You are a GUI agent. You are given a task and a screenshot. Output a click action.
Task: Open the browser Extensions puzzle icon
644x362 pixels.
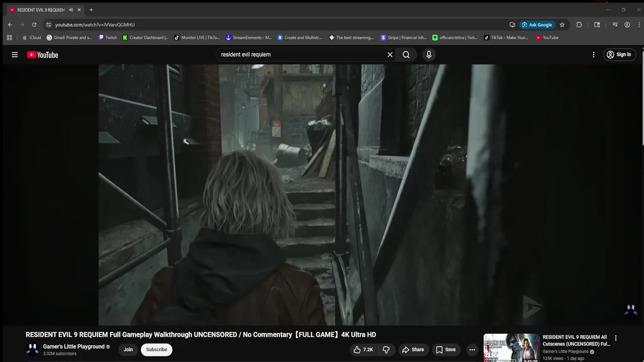point(579,25)
